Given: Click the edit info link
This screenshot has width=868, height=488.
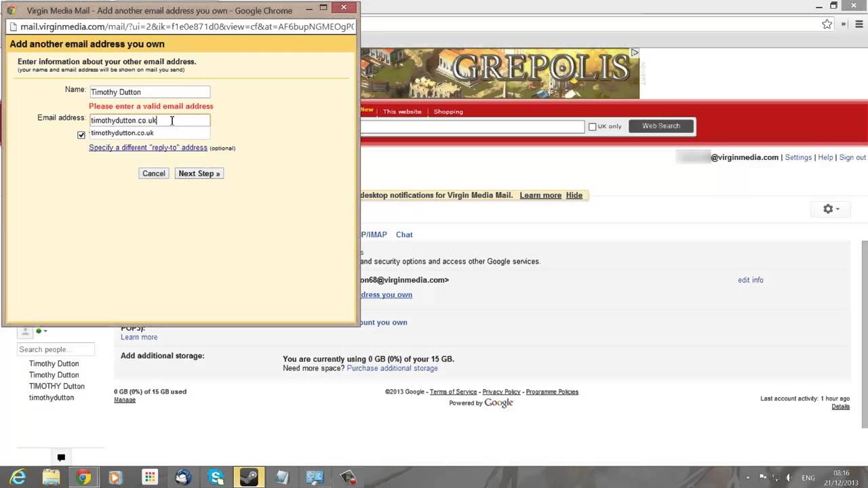Looking at the screenshot, I should (x=751, y=280).
